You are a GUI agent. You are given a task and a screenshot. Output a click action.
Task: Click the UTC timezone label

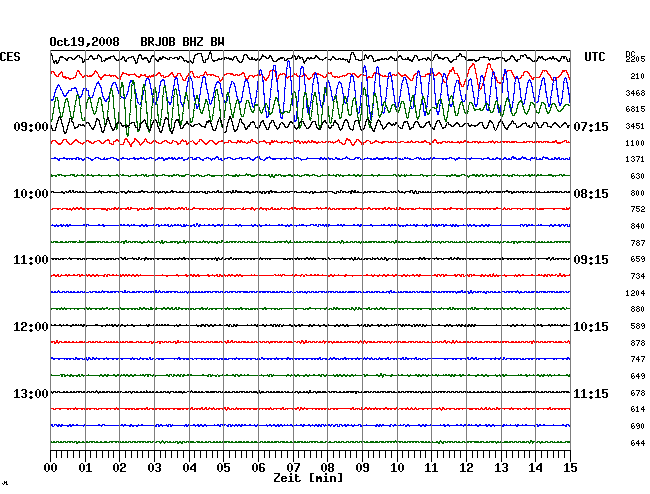click(x=594, y=57)
